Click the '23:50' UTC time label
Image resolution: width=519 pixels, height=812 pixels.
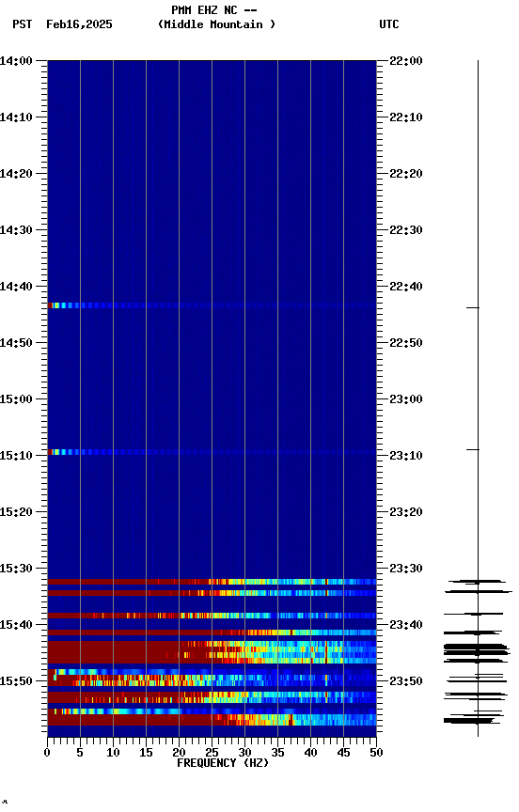[406, 682]
